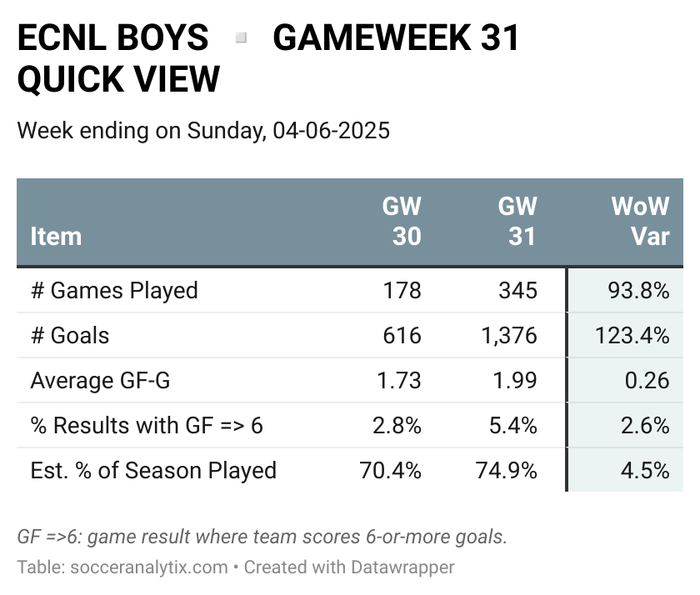Click the Average GF-G row label

(x=101, y=380)
